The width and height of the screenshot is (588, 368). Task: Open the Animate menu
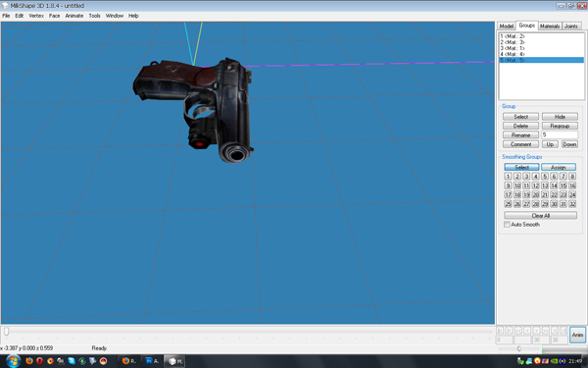pos(74,16)
